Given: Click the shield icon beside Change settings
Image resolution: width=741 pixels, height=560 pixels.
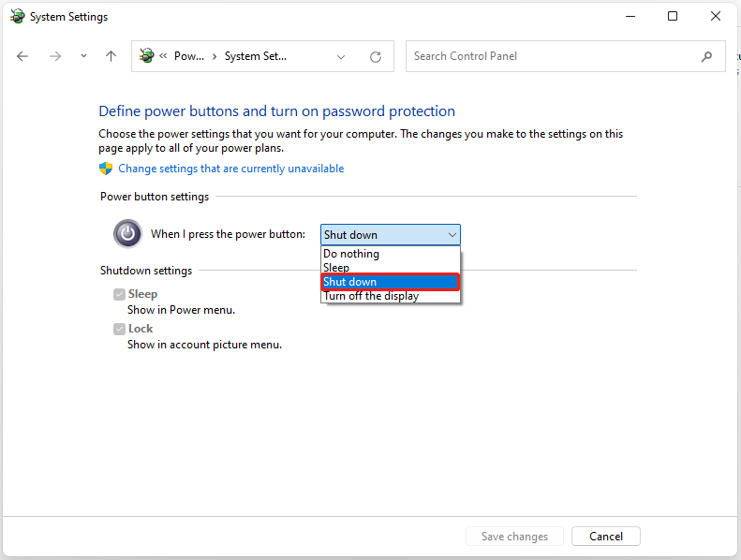Looking at the screenshot, I should 106,169.
